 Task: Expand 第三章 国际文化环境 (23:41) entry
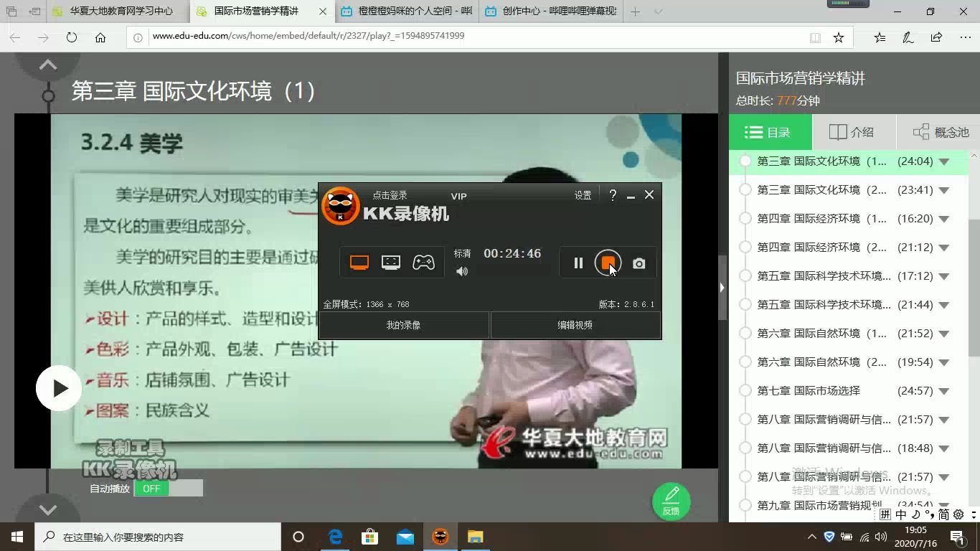pyautogui.click(x=944, y=190)
